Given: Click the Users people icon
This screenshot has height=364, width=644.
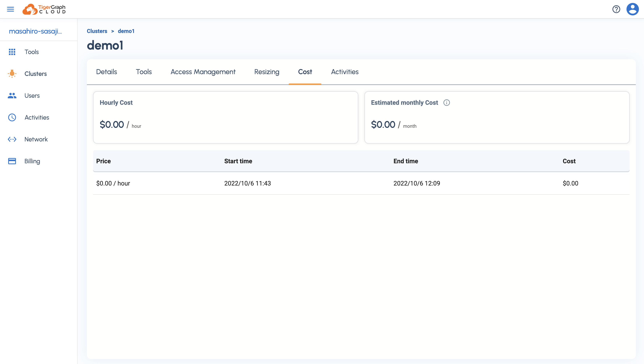Looking at the screenshot, I should (x=12, y=96).
